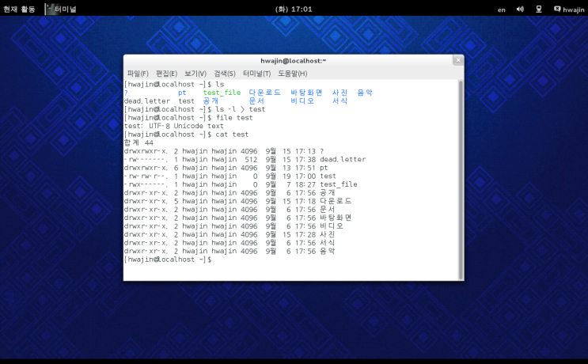The width and height of the screenshot is (588, 364).
Task: Click the blue pt directory in ls output
Action: 182,93
